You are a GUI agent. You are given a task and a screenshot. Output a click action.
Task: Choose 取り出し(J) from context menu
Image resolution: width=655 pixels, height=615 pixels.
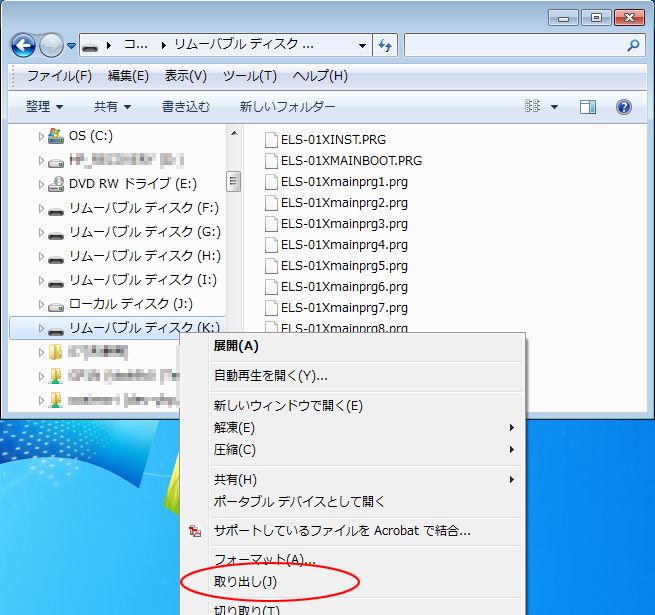245,581
